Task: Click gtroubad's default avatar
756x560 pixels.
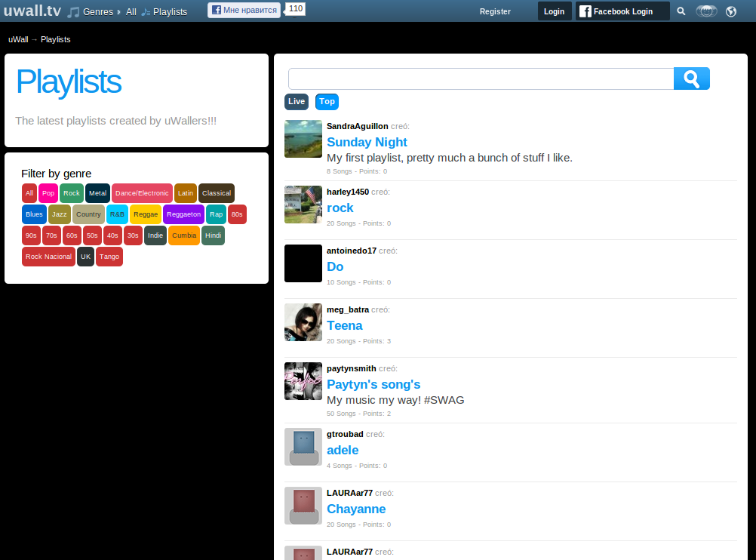Action: click(x=303, y=447)
